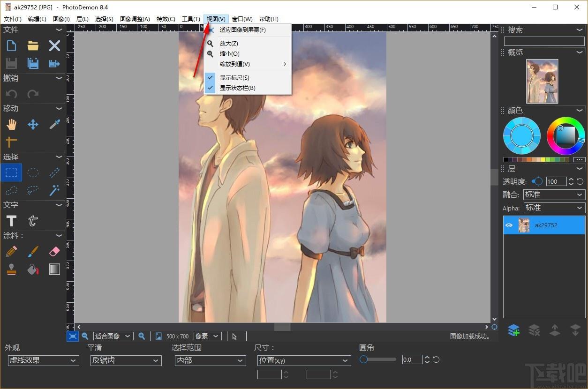Click the 圆角 value field showing 0.0
This screenshot has height=389, width=588.
(x=413, y=360)
